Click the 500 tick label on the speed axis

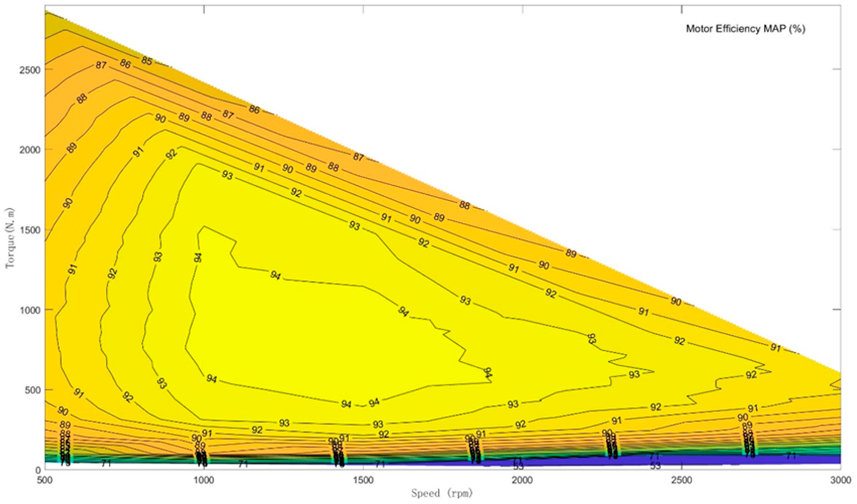[x=45, y=480]
